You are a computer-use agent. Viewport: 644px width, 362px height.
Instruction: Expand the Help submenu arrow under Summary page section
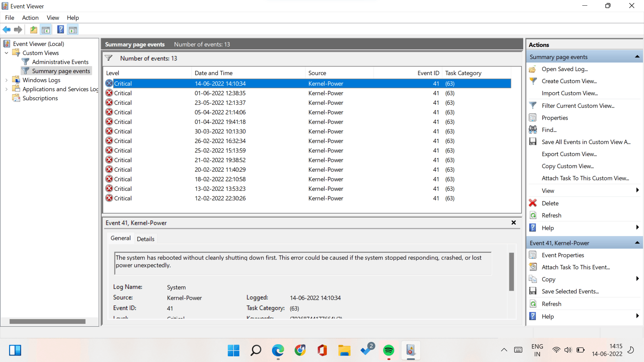point(637,228)
